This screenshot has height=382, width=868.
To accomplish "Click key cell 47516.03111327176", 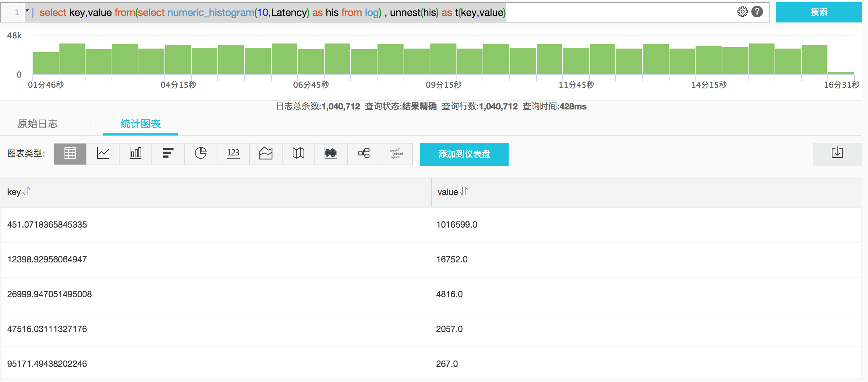I will 47,329.
